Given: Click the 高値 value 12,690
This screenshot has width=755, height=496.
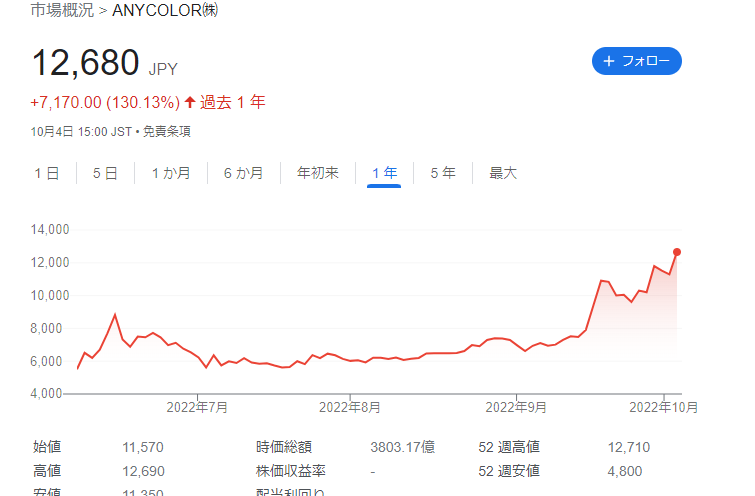Looking at the screenshot, I should tap(143, 471).
